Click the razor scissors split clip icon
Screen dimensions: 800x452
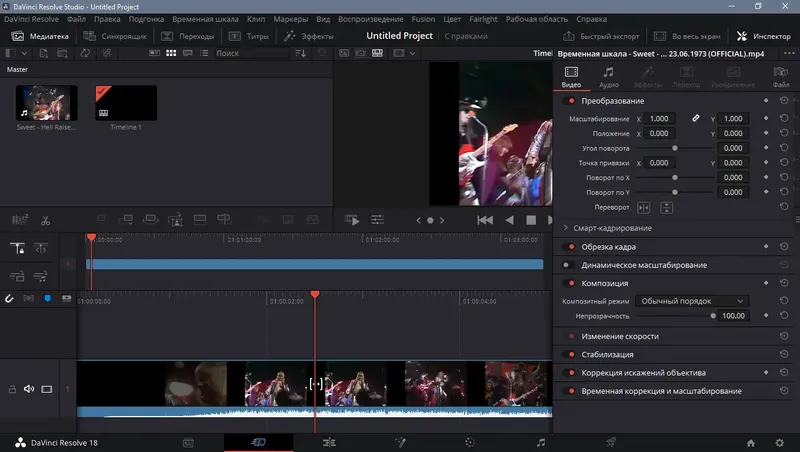[x=45, y=220]
